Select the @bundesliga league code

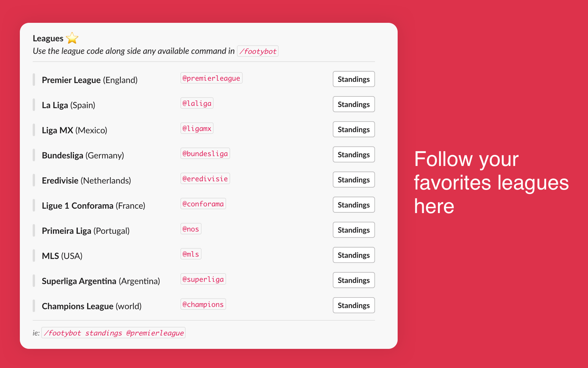pos(205,153)
